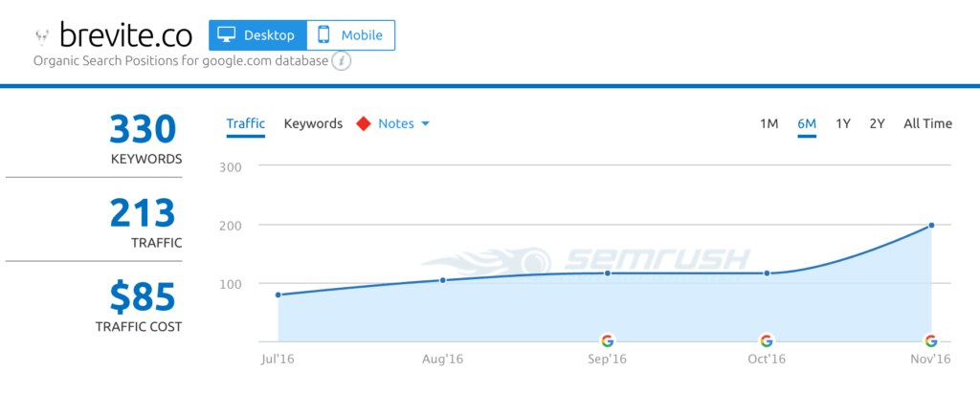This screenshot has height=393, width=980.
Task: Click the Google update icon at Nov'16
Action: [x=931, y=340]
